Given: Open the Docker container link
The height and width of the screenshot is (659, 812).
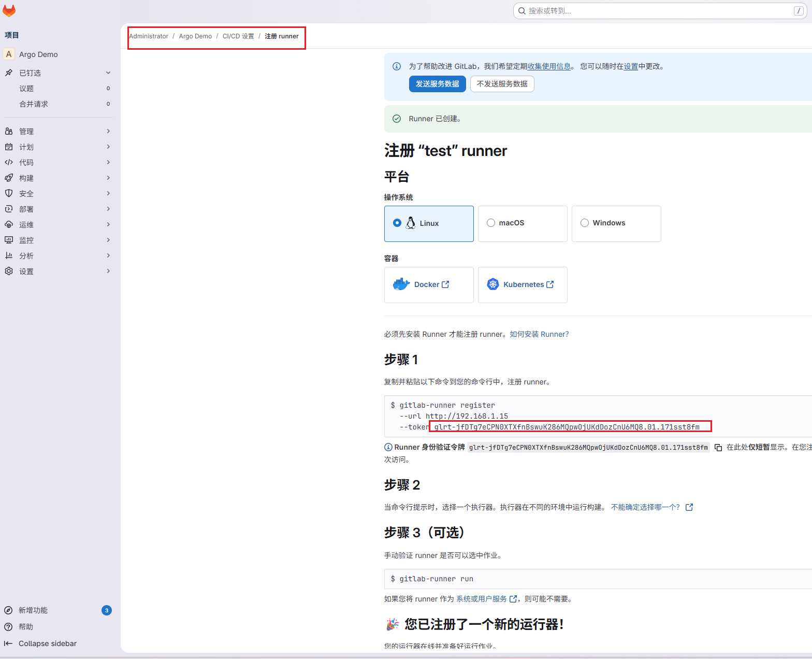Looking at the screenshot, I should [429, 285].
